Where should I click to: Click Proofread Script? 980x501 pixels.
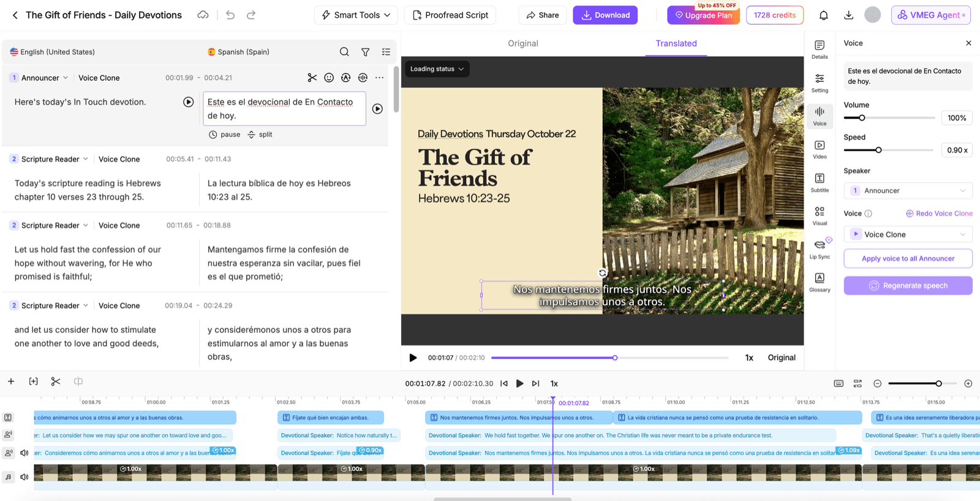tap(450, 15)
